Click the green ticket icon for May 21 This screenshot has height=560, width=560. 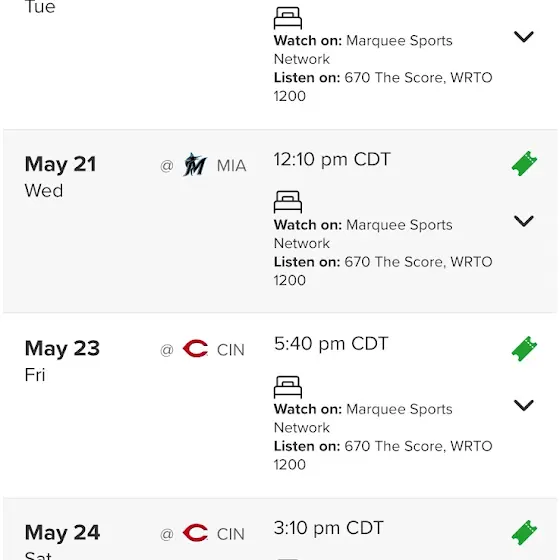pyautogui.click(x=524, y=164)
